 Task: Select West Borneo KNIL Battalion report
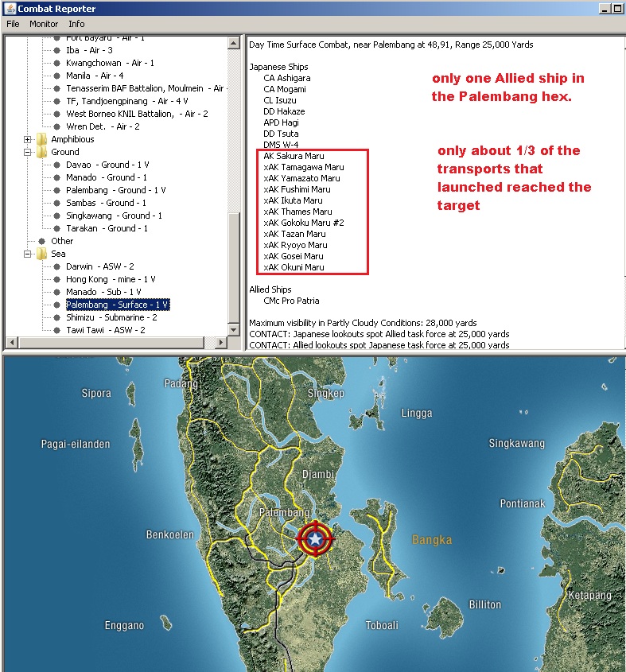(x=137, y=114)
